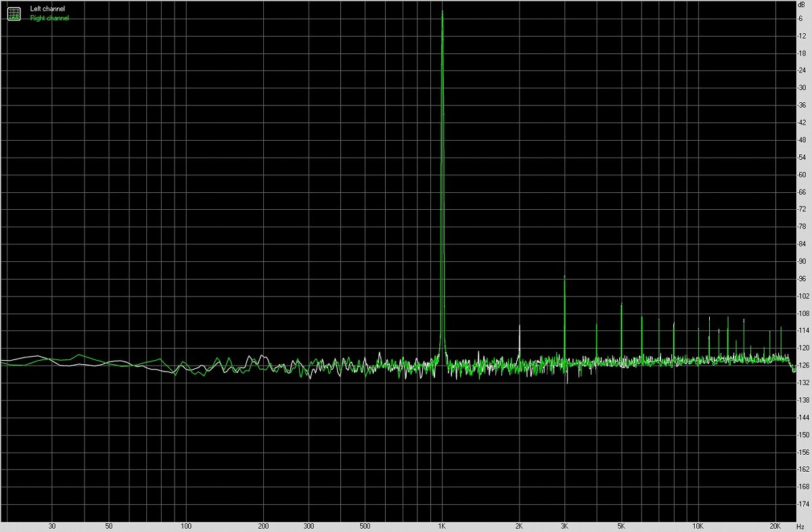Click the "500" frequency axis label

[365, 526]
